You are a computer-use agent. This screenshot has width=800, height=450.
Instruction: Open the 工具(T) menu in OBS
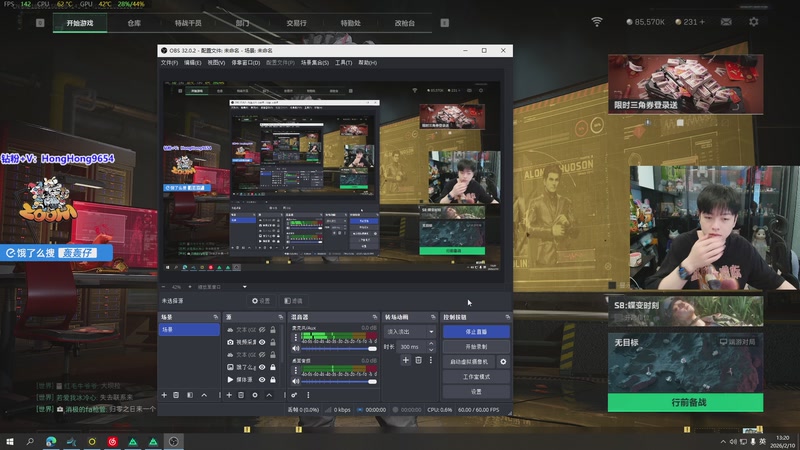pyautogui.click(x=343, y=62)
